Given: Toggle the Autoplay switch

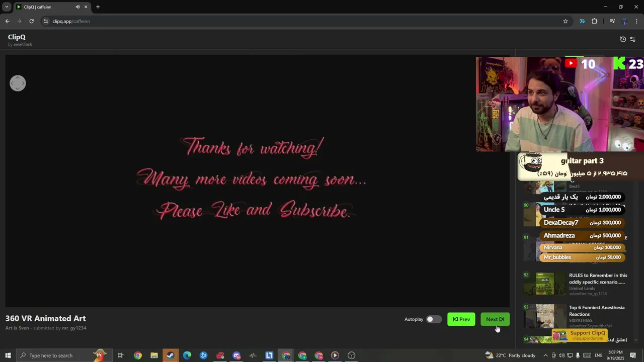Looking at the screenshot, I should point(434,319).
